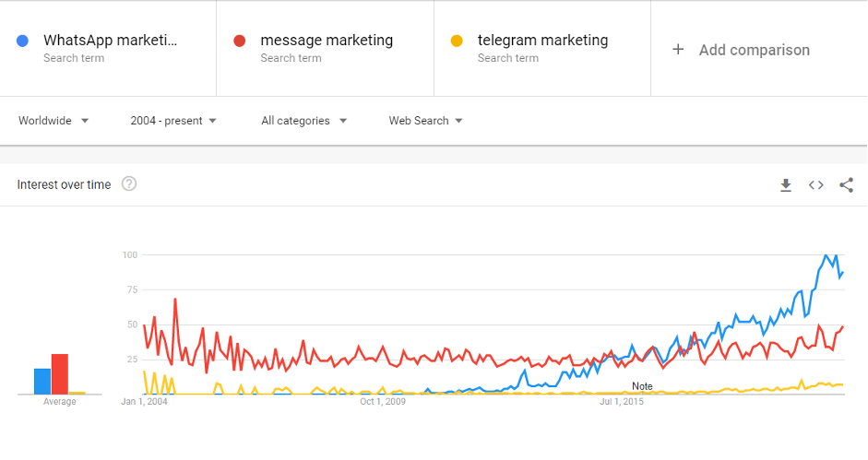The image size is (868, 460).
Task: Expand the Web Search type dropdown
Action: 425,121
